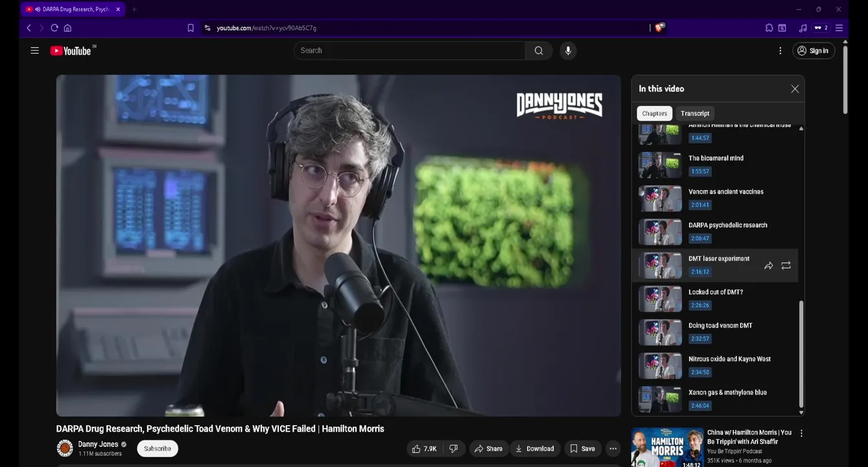Like the video (7.9K)

(x=424, y=449)
